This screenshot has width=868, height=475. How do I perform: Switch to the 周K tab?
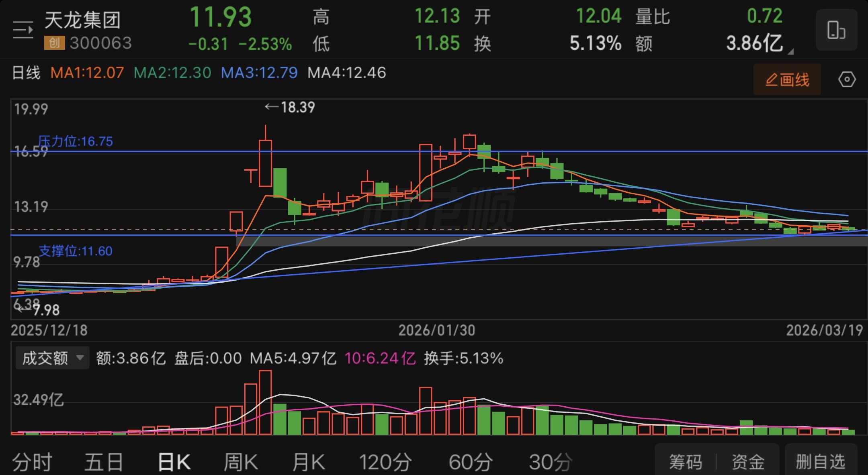pyautogui.click(x=240, y=462)
